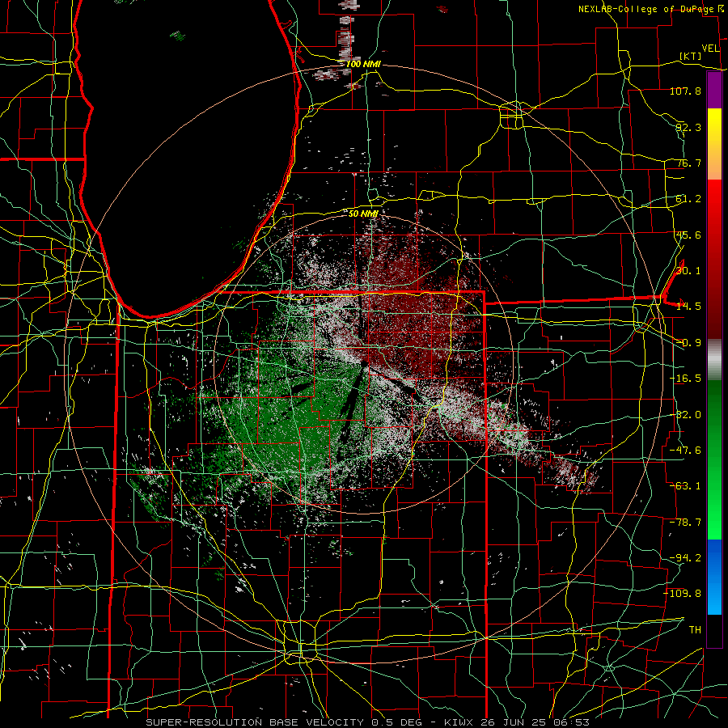The width and height of the screenshot is (728, 728).
Task: Click the yellow-orange segment of the color bar
Action: point(714,144)
